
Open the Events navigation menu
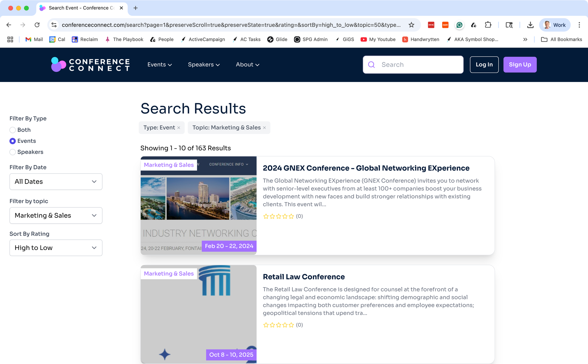160,65
